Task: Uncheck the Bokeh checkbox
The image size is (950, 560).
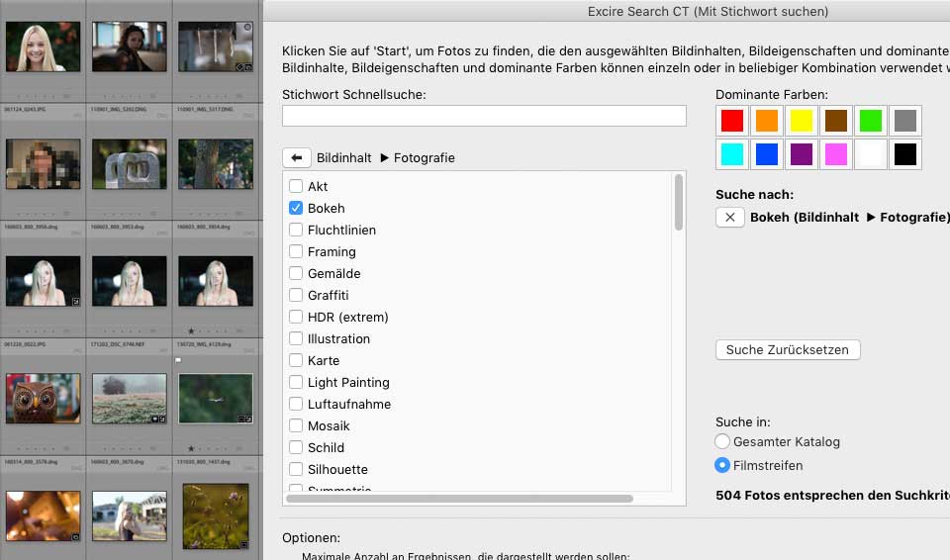Action: point(296,208)
